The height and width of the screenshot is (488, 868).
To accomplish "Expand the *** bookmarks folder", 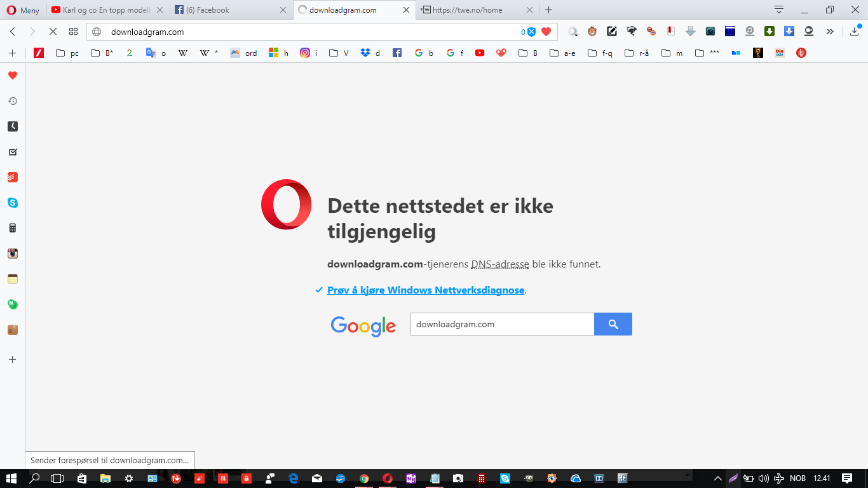I will pos(708,53).
